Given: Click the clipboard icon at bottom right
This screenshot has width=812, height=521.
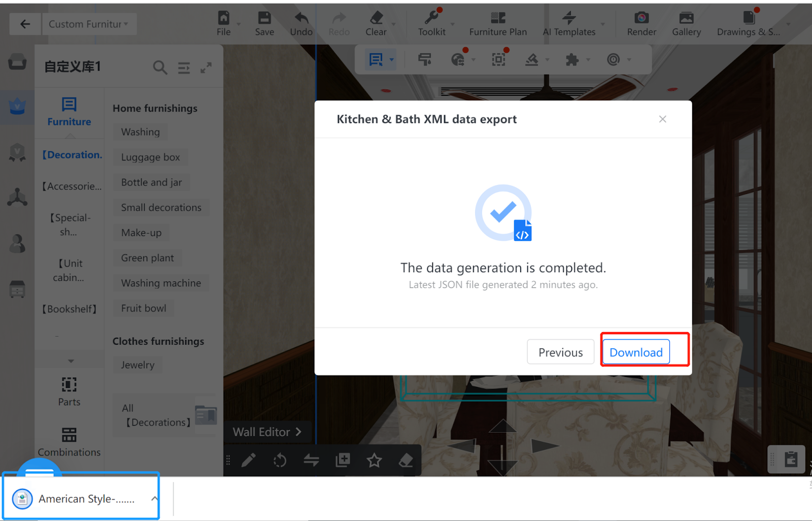Looking at the screenshot, I should pos(791,459).
